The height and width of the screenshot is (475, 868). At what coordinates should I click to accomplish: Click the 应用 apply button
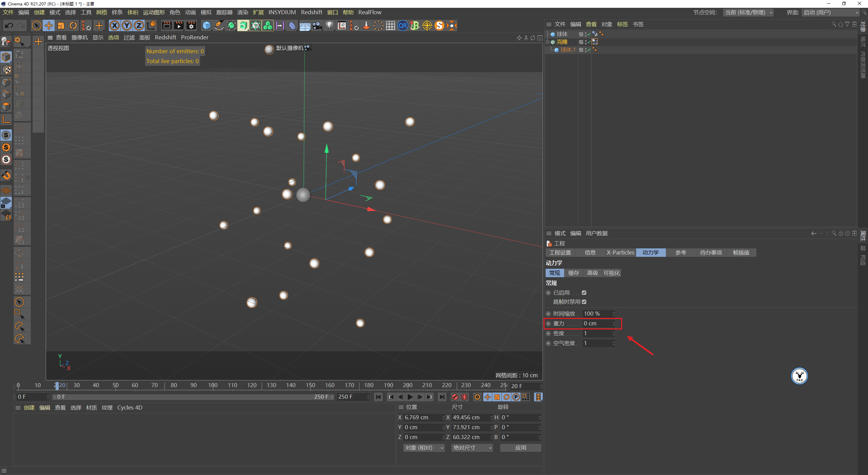(520, 448)
